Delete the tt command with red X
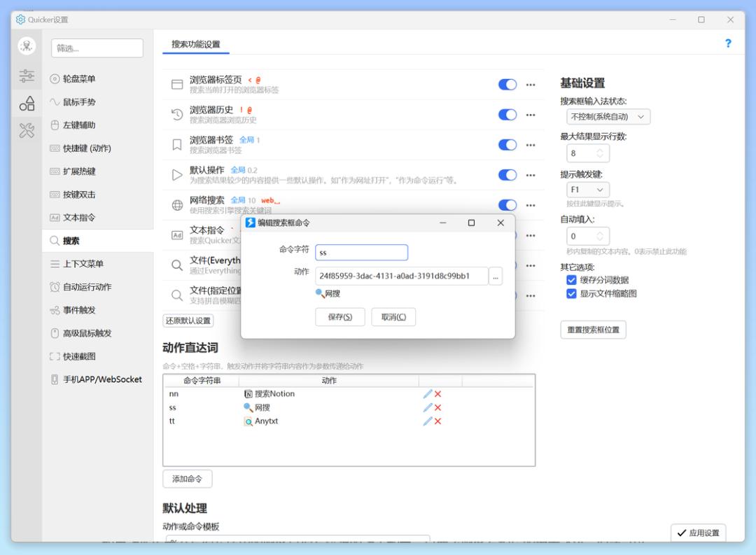This screenshot has height=555, width=756. point(437,421)
